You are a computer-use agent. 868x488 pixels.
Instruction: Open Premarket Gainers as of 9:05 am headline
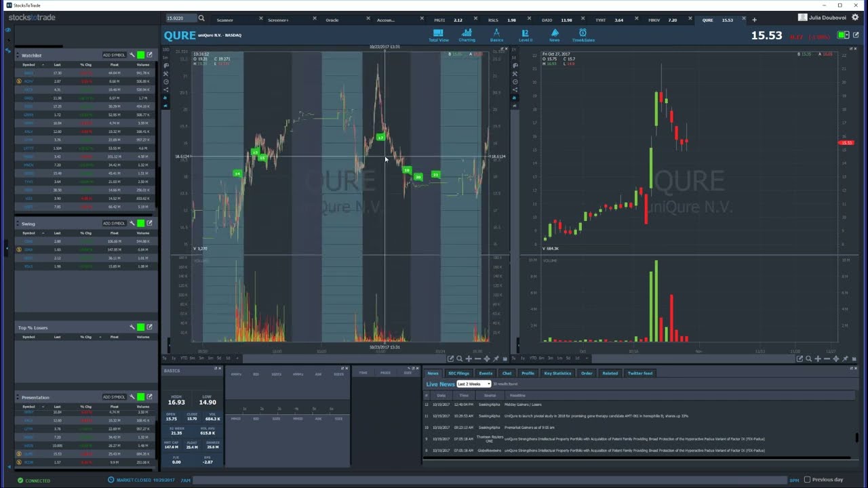pyautogui.click(x=529, y=428)
